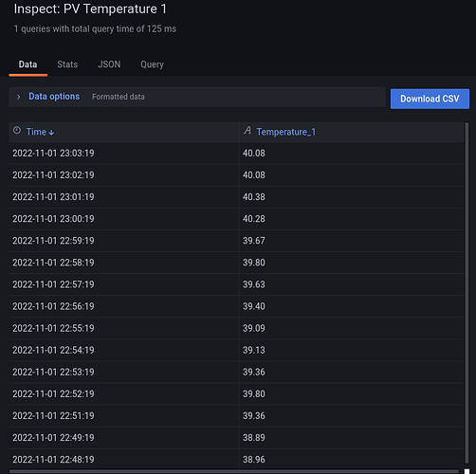Expand the Data options chevron
476x474 pixels.
tap(18, 97)
